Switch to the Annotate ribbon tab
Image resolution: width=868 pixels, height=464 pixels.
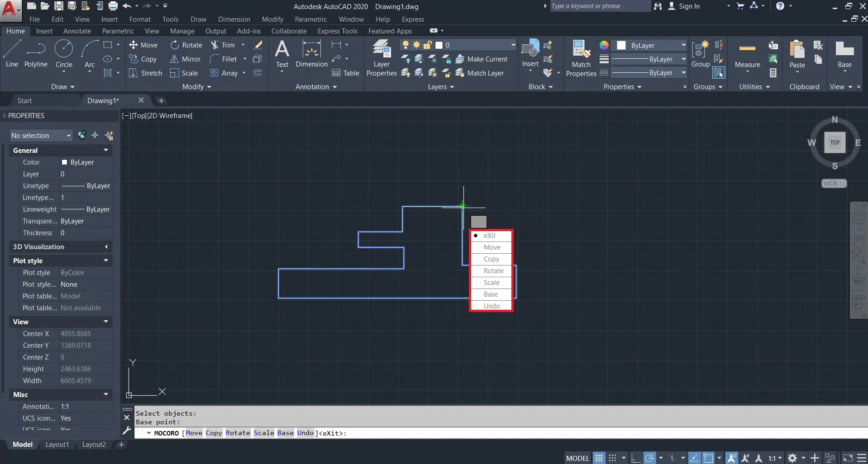tap(77, 31)
